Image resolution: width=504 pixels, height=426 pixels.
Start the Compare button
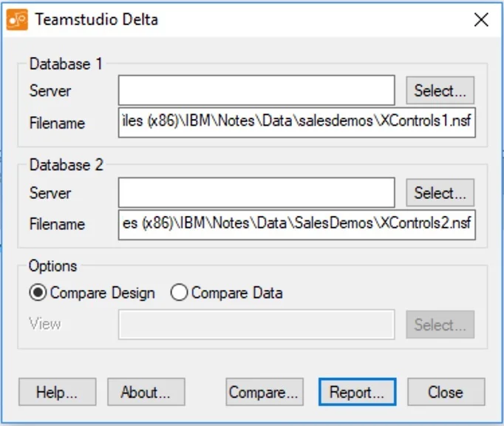265,392
